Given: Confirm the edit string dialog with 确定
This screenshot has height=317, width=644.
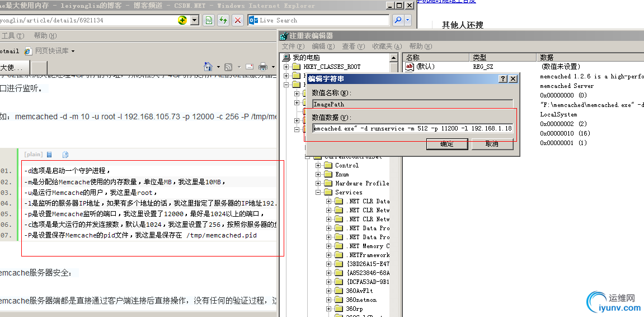Looking at the screenshot, I should (447, 144).
